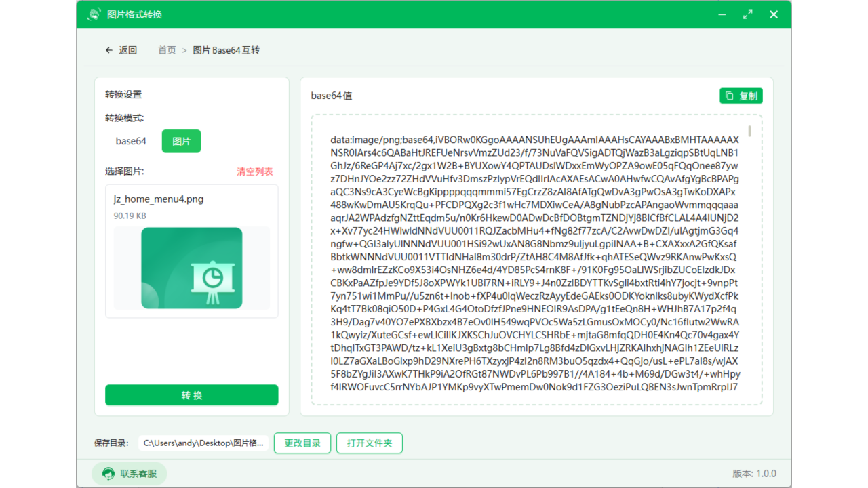The width and height of the screenshot is (868, 488).
Task: Click the app logo in title bar
Action: [x=94, y=14]
